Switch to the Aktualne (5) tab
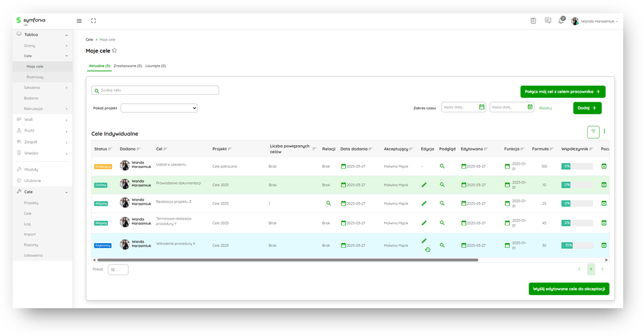 click(x=100, y=66)
